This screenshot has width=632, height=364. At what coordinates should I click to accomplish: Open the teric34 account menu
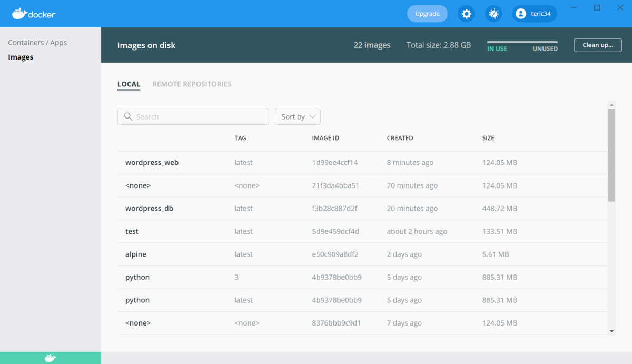click(x=535, y=14)
